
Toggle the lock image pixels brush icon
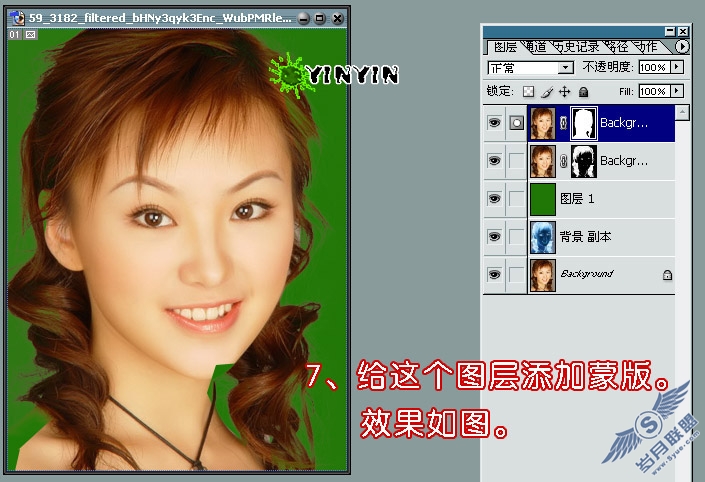click(547, 92)
